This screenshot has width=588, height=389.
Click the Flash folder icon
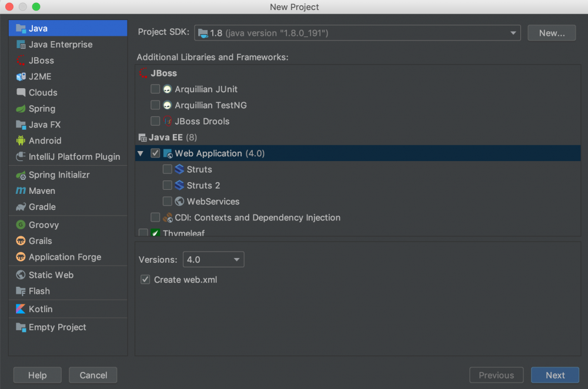[x=21, y=291]
